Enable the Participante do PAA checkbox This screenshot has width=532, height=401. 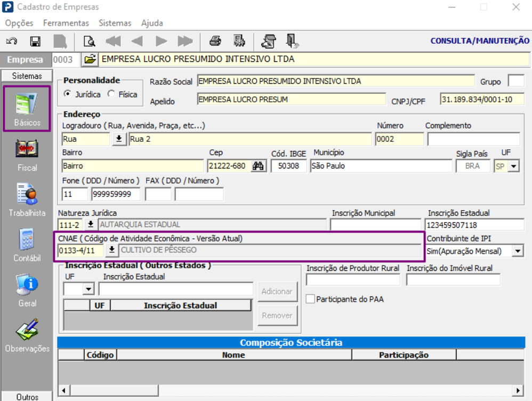[311, 299]
